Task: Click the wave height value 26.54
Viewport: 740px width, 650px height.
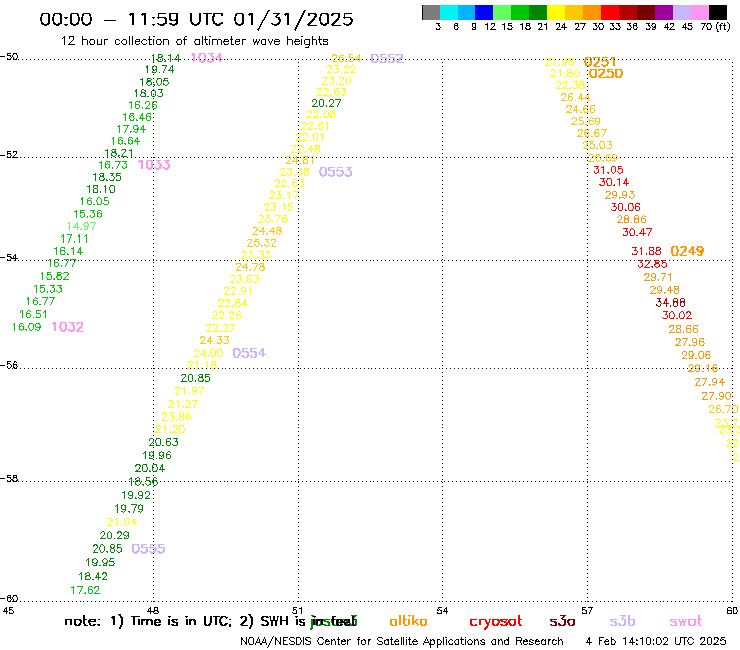Action: point(346,58)
